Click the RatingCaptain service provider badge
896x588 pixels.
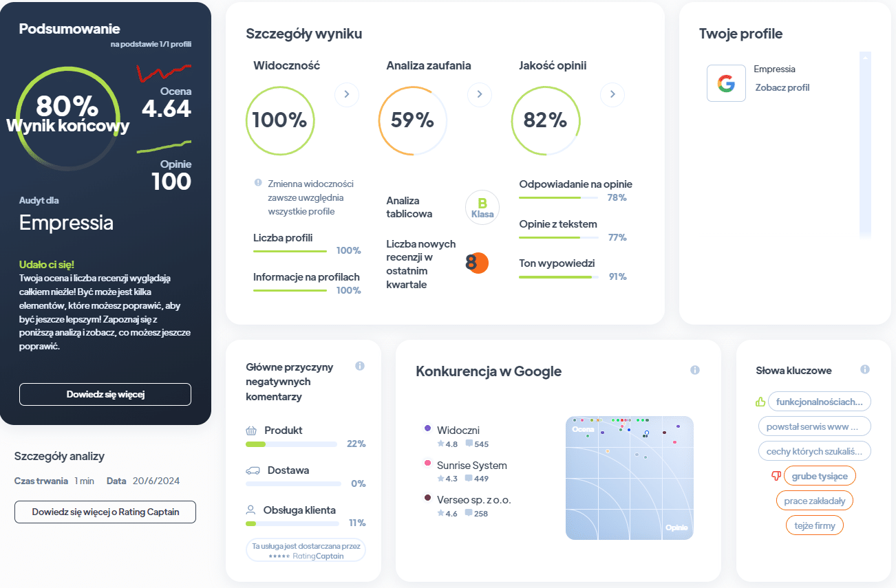click(x=306, y=550)
